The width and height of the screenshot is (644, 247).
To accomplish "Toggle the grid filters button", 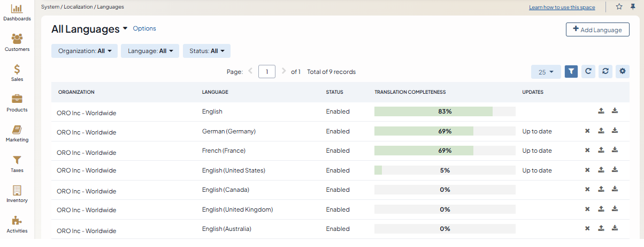I will (571, 71).
